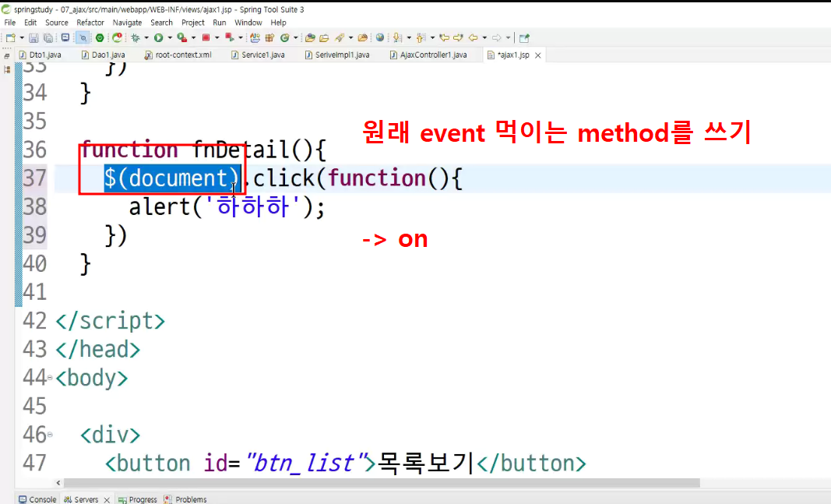Open the terminal monitor icon

point(65,37)
